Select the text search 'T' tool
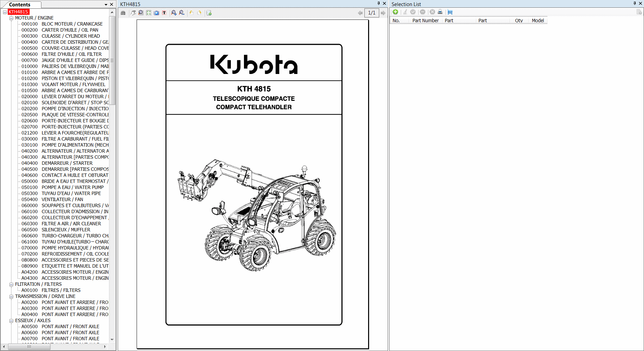This screenshot has width=644, height=351. (164, 13)
